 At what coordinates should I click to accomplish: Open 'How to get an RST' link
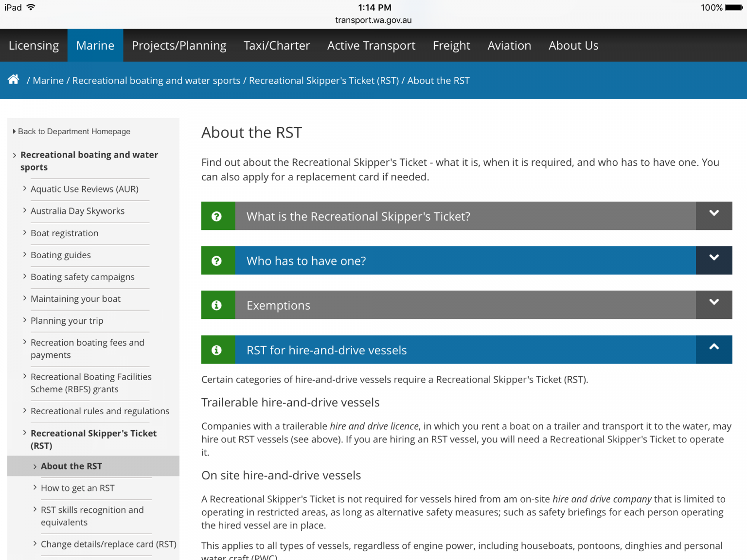click(x=78, y=488)
